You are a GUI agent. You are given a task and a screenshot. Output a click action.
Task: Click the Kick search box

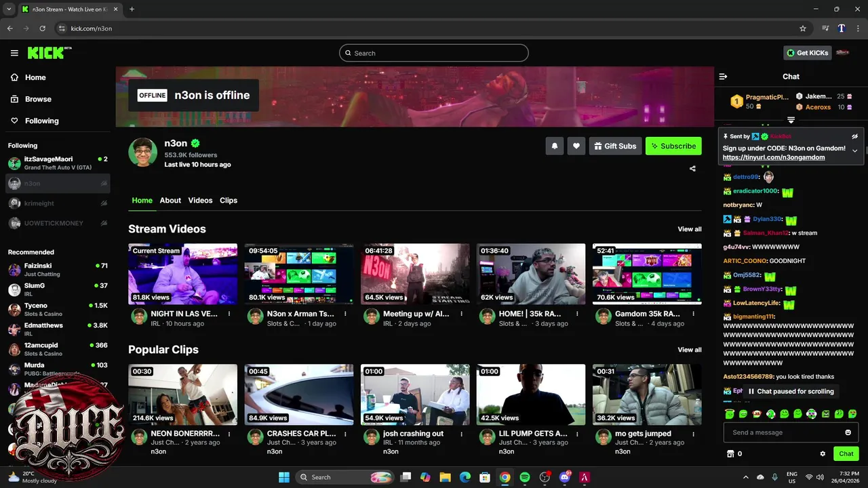point(434,53)
